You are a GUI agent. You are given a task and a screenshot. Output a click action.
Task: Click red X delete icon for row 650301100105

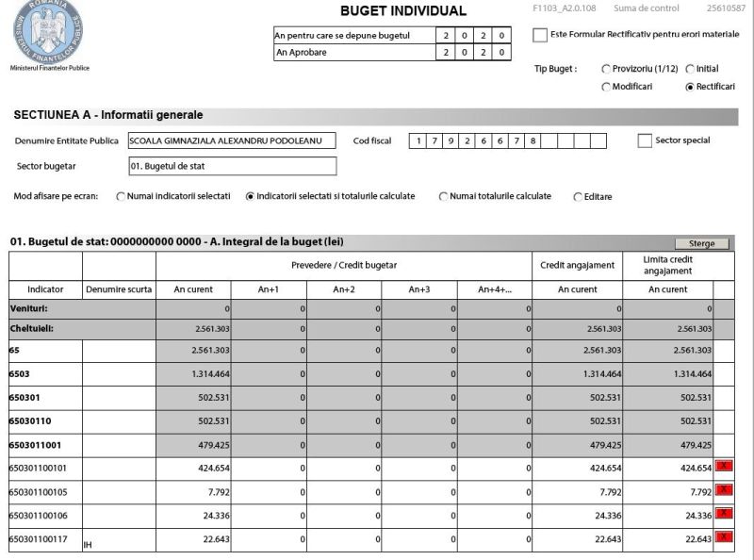pos(723,489)
